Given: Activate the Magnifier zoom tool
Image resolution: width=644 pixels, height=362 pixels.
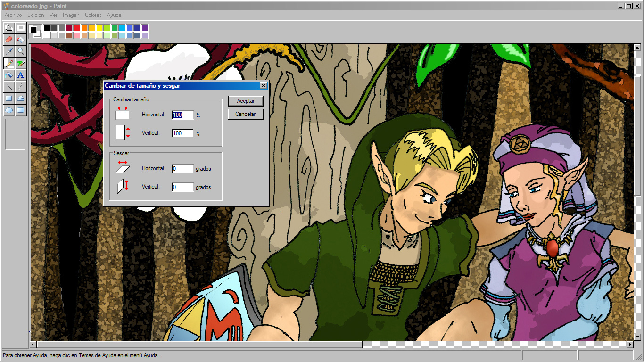Looking at the screenshot, I should pyautogui.click(x=21, y=51).
